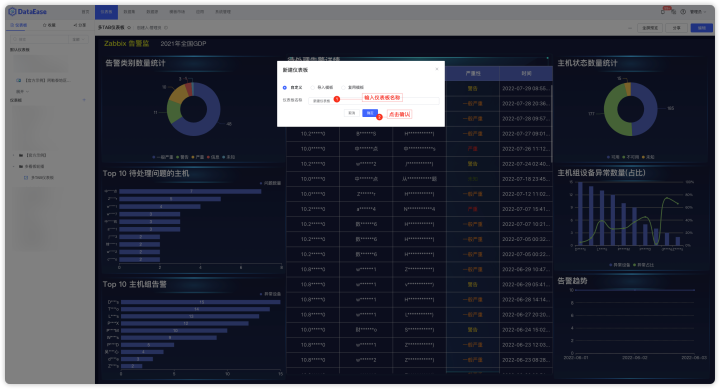Toggle the 异常占比 legend in host group device chart
720x389 pixels.
pos(643,265)
